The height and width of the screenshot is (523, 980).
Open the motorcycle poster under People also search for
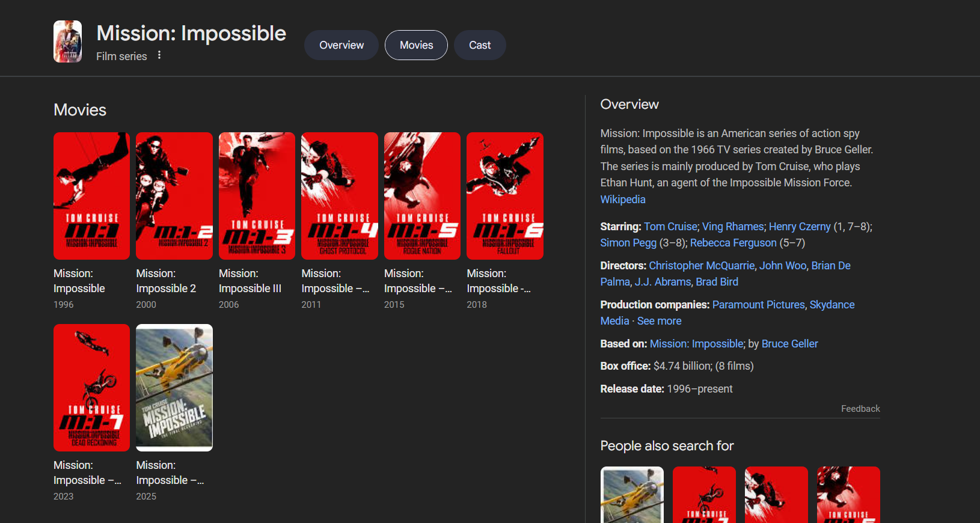[704, 495]
